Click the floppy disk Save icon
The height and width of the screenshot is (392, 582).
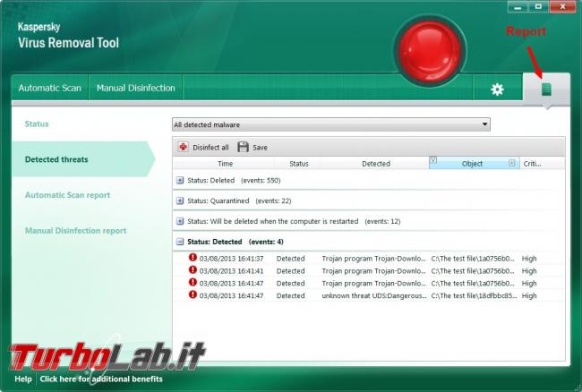(x=244, y=147)
